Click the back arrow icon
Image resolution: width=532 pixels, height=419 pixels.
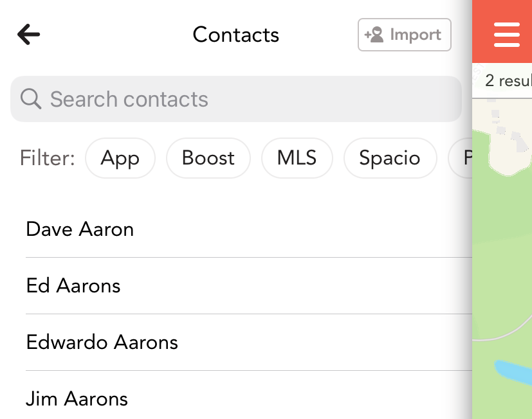coord(28,34)
